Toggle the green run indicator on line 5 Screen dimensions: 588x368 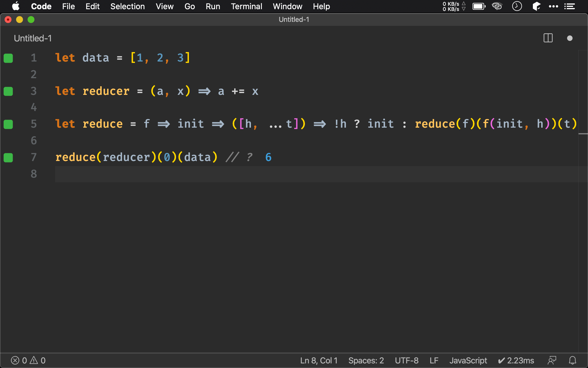(8, 123)
